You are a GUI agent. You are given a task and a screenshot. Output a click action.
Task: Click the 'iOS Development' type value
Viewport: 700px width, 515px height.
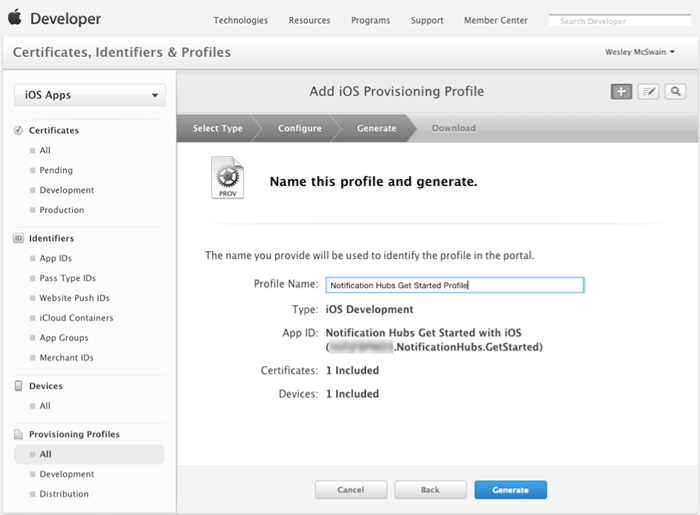tap(369, 309)
